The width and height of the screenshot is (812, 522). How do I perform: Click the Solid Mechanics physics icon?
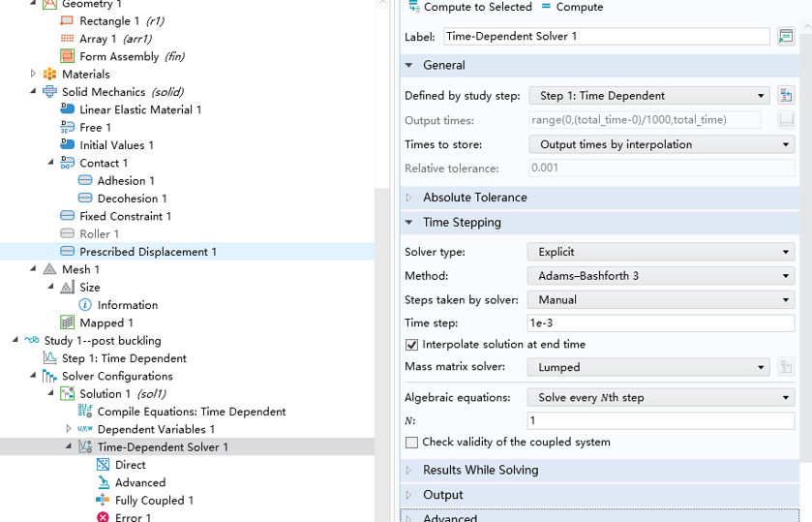[49, 92]
